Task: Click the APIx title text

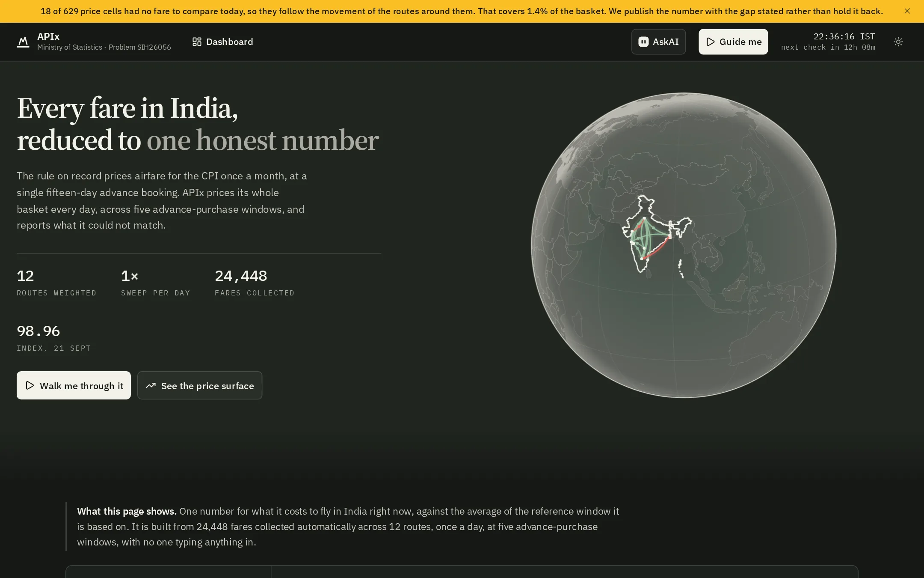Action: coord(48,36)
